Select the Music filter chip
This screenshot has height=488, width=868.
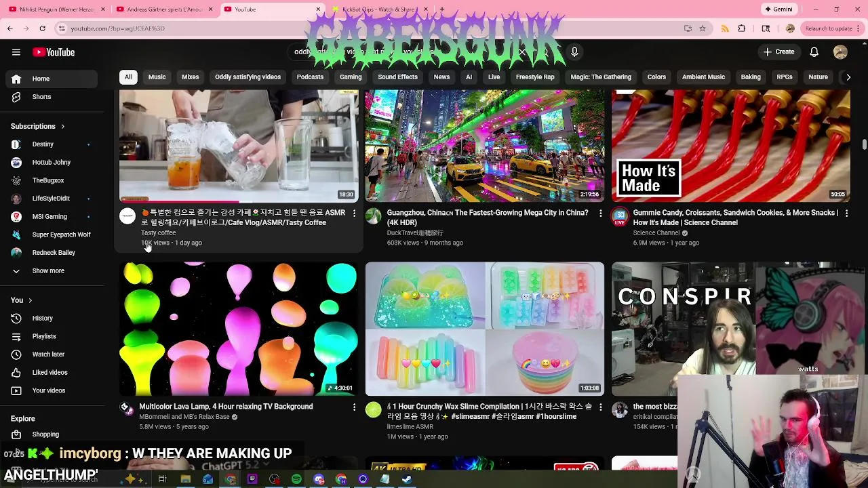(157, 77)
